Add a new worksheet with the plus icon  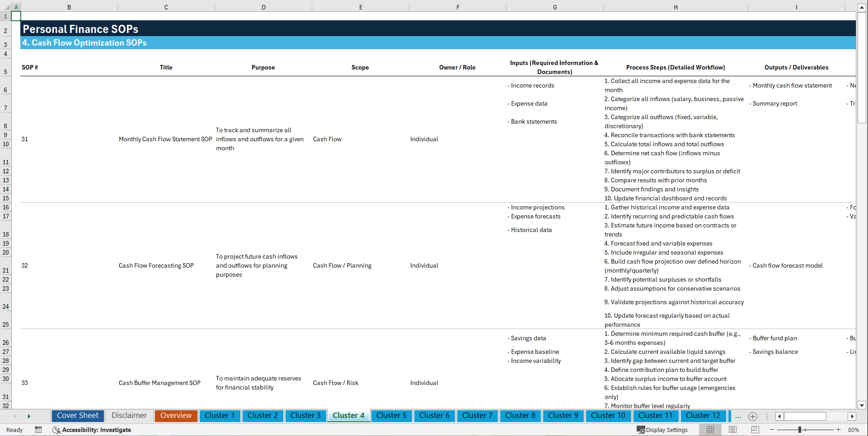[x=752, y=416]
